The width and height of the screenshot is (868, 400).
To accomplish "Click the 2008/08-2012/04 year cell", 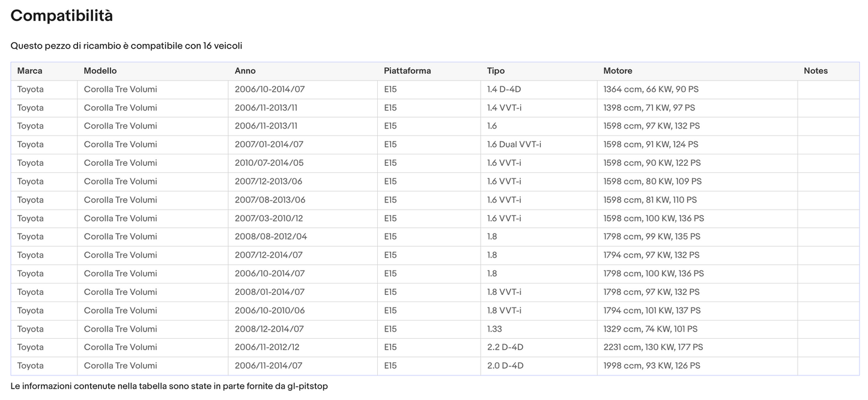I will click(x=271, y=237).
